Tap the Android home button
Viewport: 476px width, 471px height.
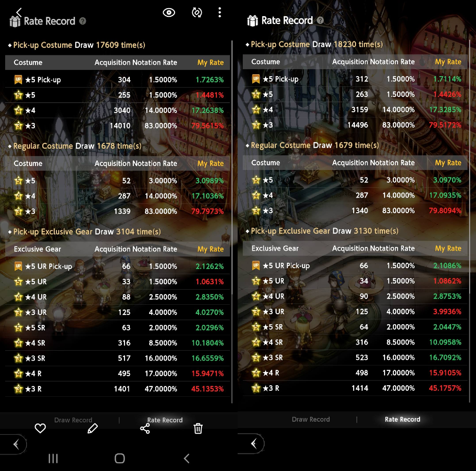click(120, 458)
